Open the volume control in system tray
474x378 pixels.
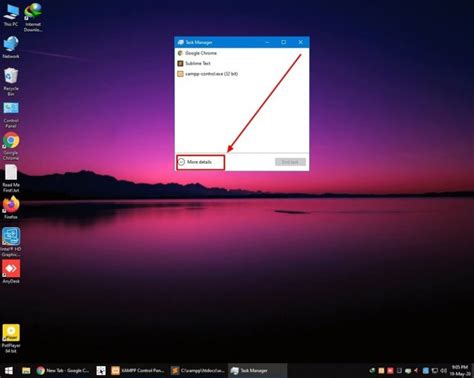pyautogui.click(x=444, y=370)
